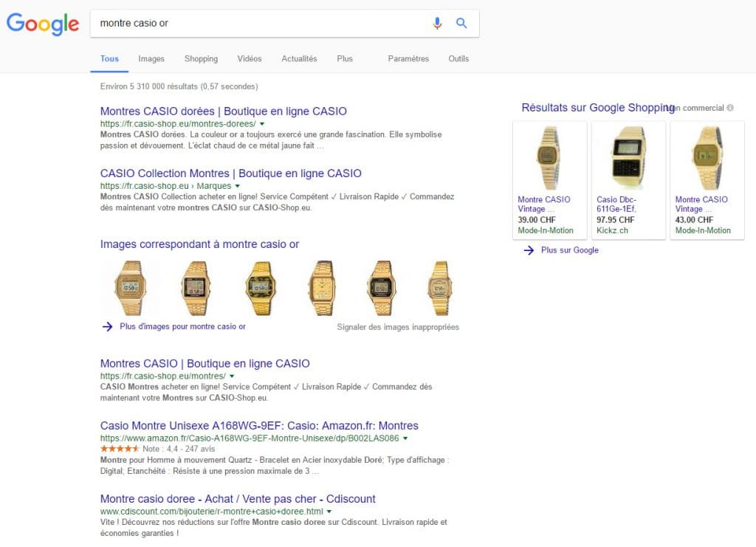Click the 39.00 CHF price
The image size is (756, 547).
[x=537, y=220]
